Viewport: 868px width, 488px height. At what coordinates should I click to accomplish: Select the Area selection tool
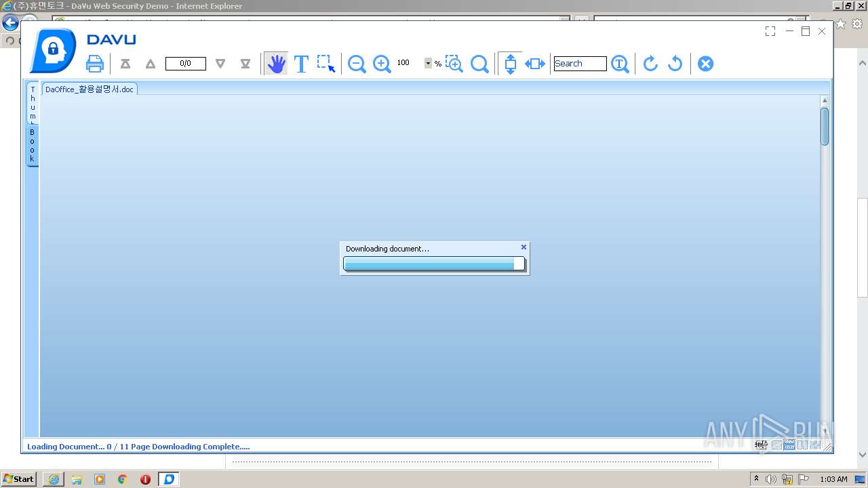coord(326,64)
